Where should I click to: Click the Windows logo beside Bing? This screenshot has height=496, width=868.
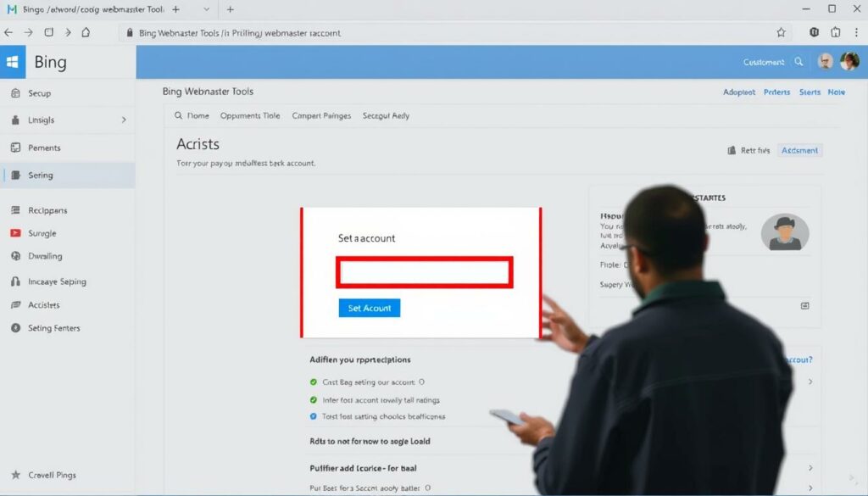tap(12, 62)
